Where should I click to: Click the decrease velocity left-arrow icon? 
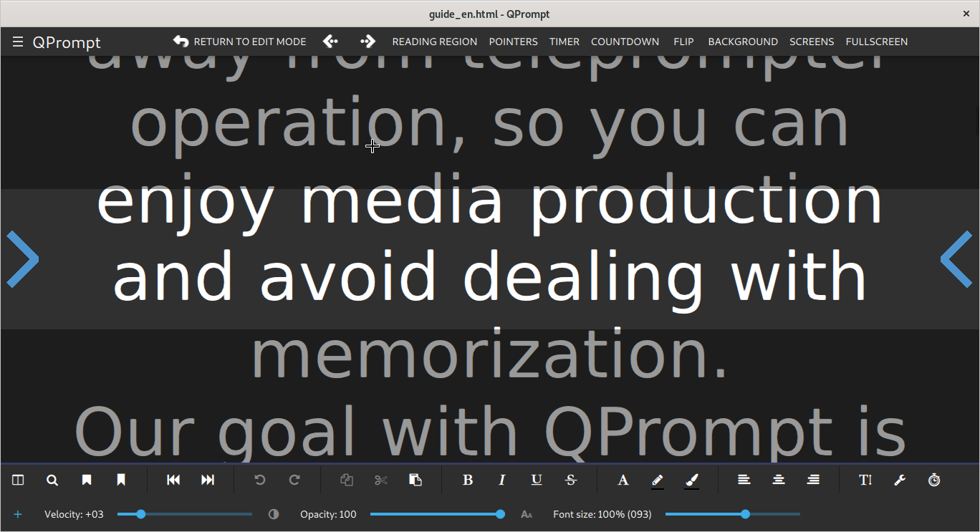[x=330, y=42]
